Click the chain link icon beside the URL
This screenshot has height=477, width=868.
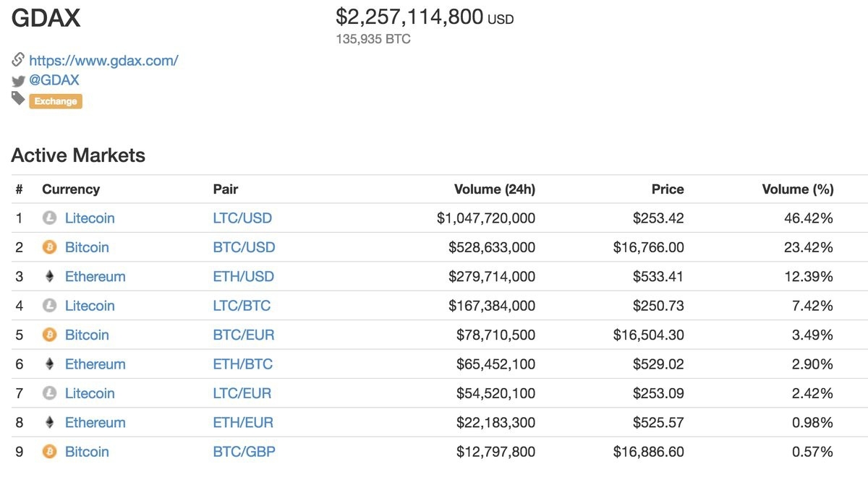(18, 60)
